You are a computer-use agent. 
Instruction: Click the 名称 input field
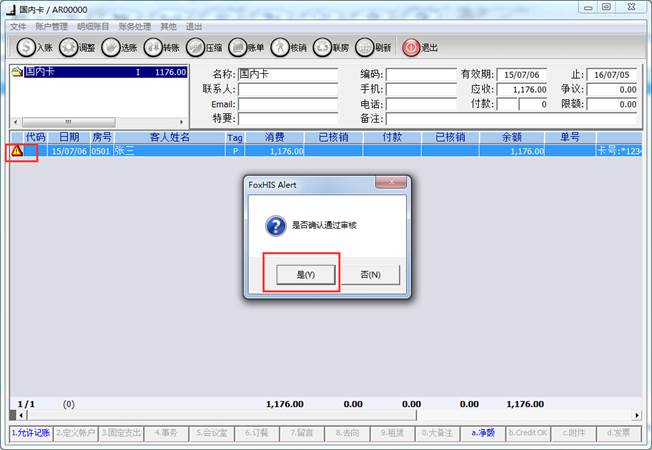[x=295, y=75]
